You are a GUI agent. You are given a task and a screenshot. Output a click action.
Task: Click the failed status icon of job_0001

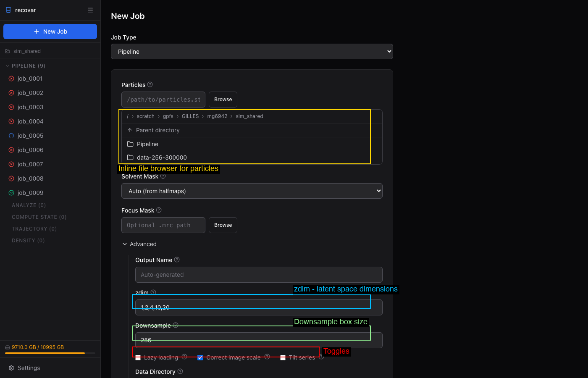(11, 79)
